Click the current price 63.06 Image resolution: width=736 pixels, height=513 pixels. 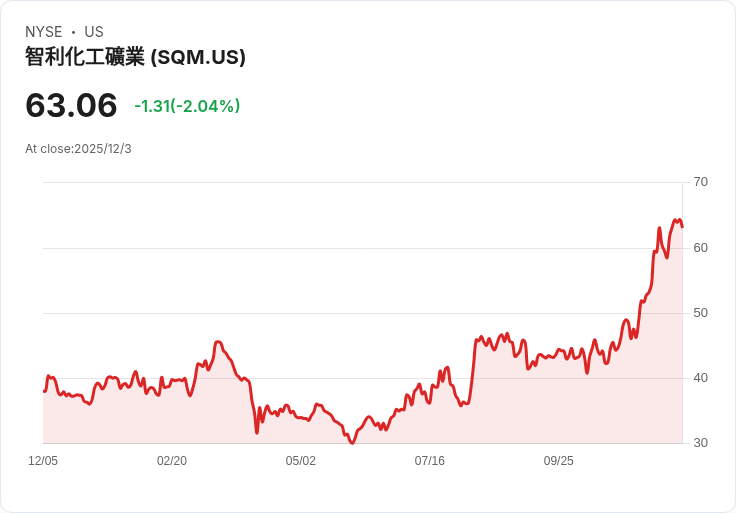click(x=71, y=105)
